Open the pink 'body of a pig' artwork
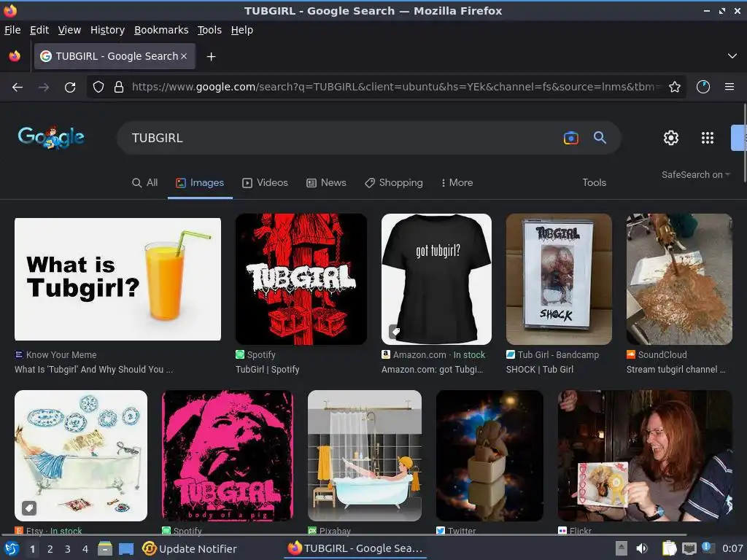This screenshot has width=747, height=560. click(228, 456)
